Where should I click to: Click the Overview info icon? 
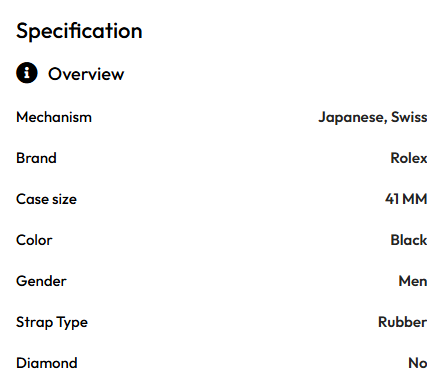pyautogui.click(x=27, y=73)
